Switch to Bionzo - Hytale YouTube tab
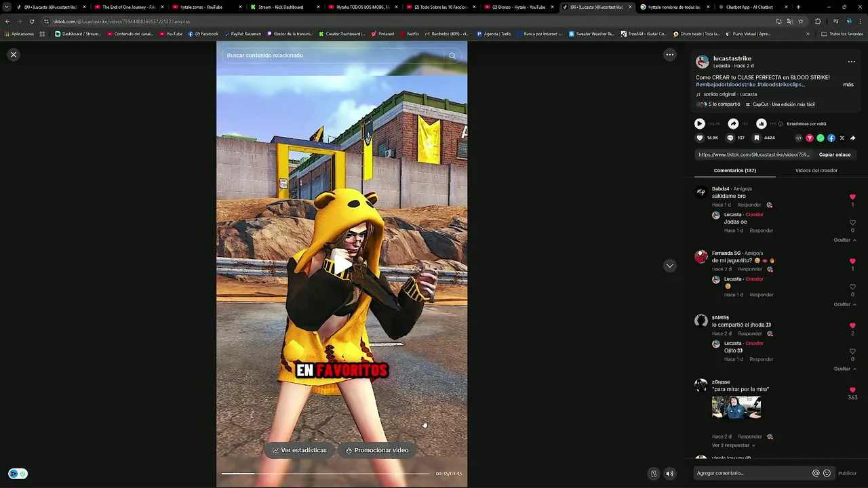 (x=519, y=7)
